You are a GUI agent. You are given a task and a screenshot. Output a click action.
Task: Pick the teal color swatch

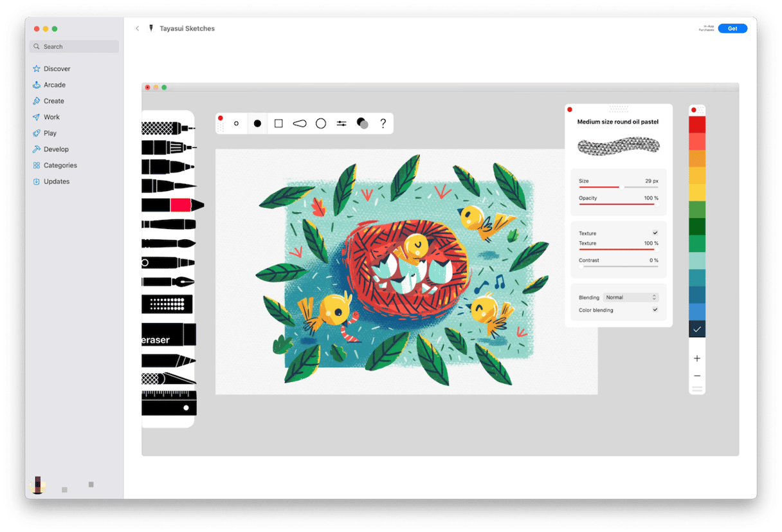[697, 278]
